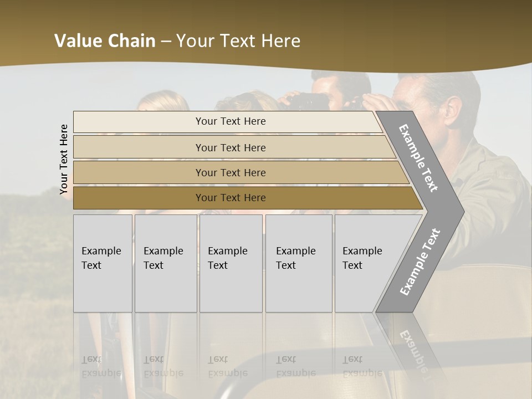Click the reflected text below the fifth gray box
Image resolution: width=532 pixels, height=399 pixels.
(361, 366)
